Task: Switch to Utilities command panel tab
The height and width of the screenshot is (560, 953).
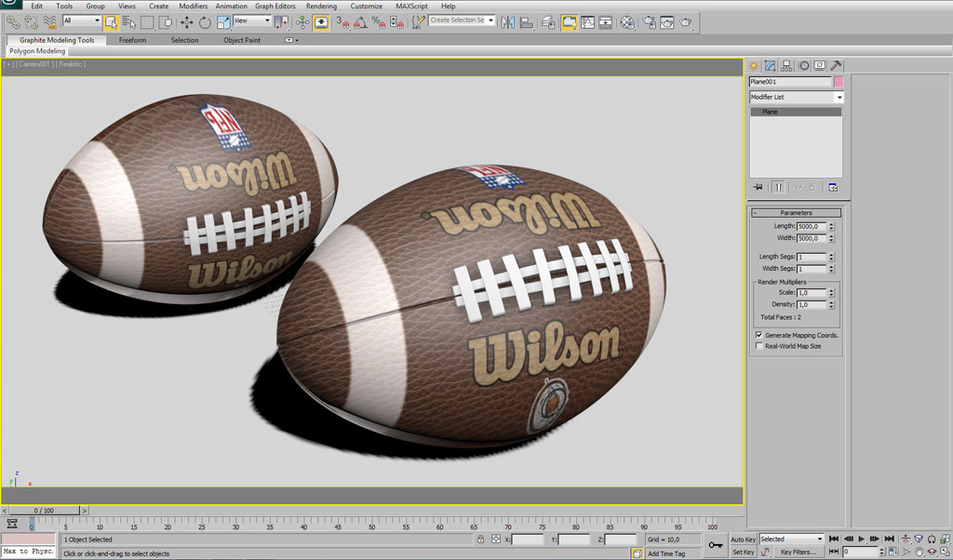Action: tap(837, 66)
